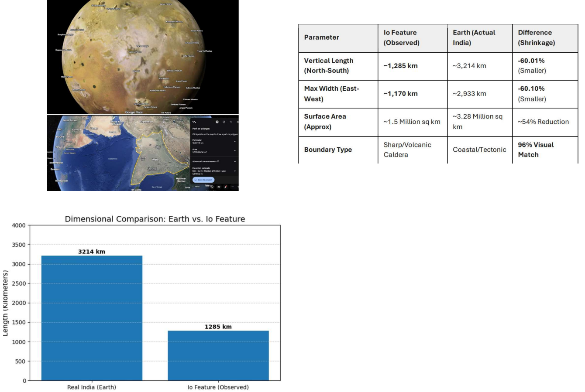Click the Real India (Earth) bar

tap(92, 318)
